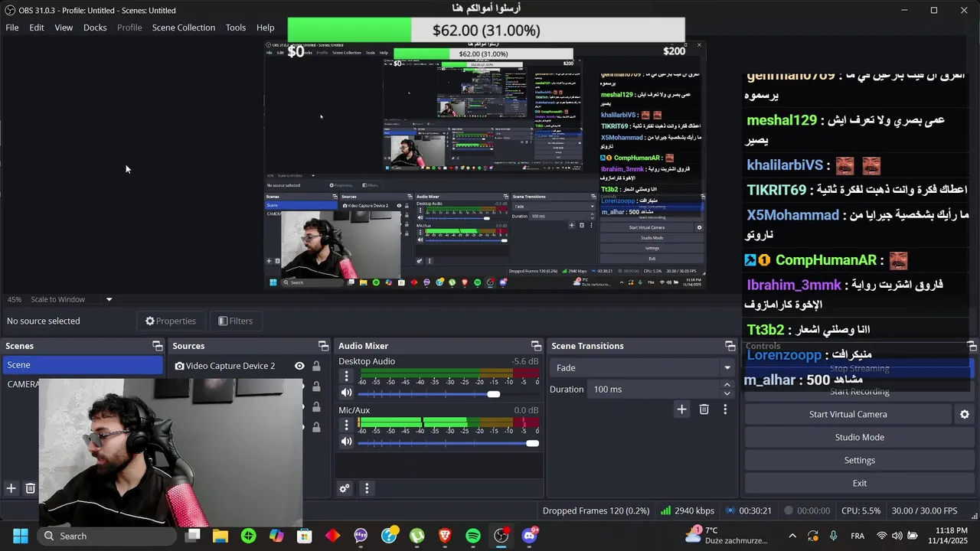Click the OBS Studio taskbar icon
The height and width of the screenshot is (551, 980).
tap(501, 536)
